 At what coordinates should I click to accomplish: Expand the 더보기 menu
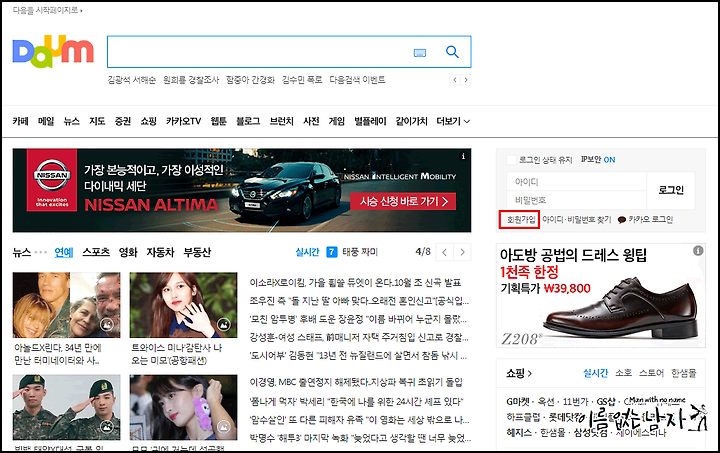(453, 121)
